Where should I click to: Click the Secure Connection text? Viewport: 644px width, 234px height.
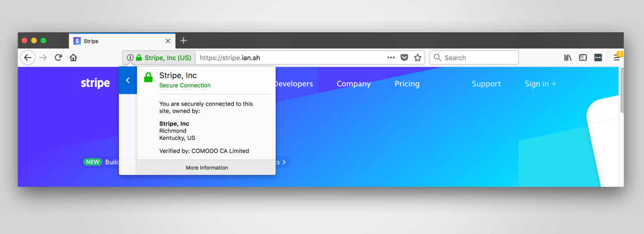pos(185,85)
